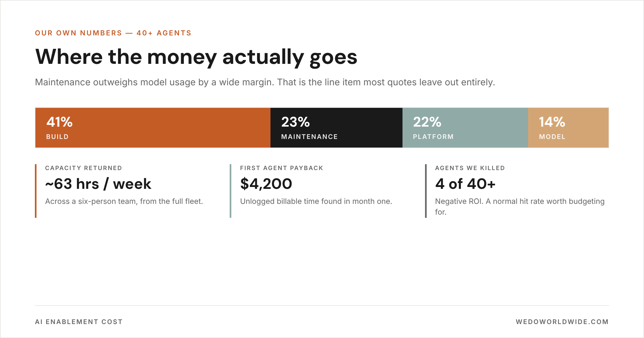Click the Platform label text

433,137
